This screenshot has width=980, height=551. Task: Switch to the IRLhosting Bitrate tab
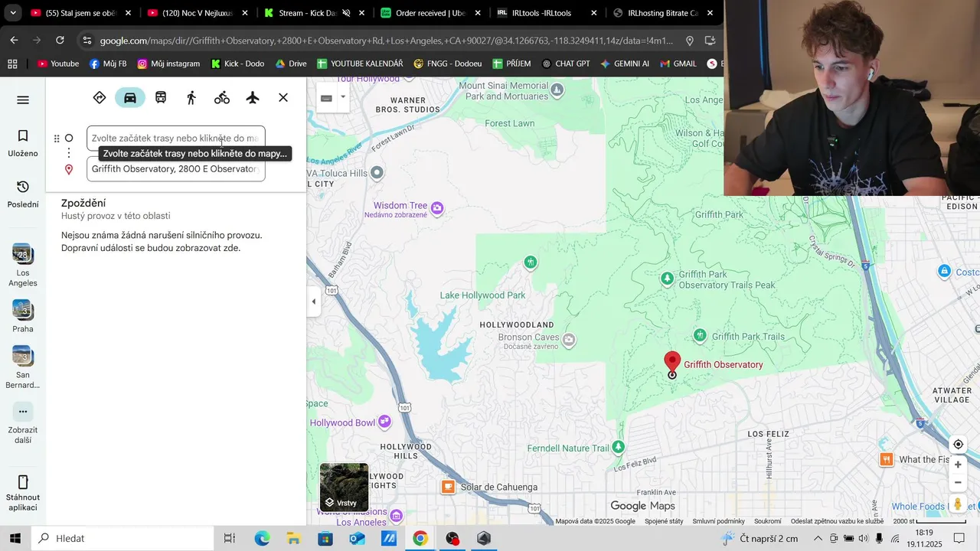(x=663, y=13)
